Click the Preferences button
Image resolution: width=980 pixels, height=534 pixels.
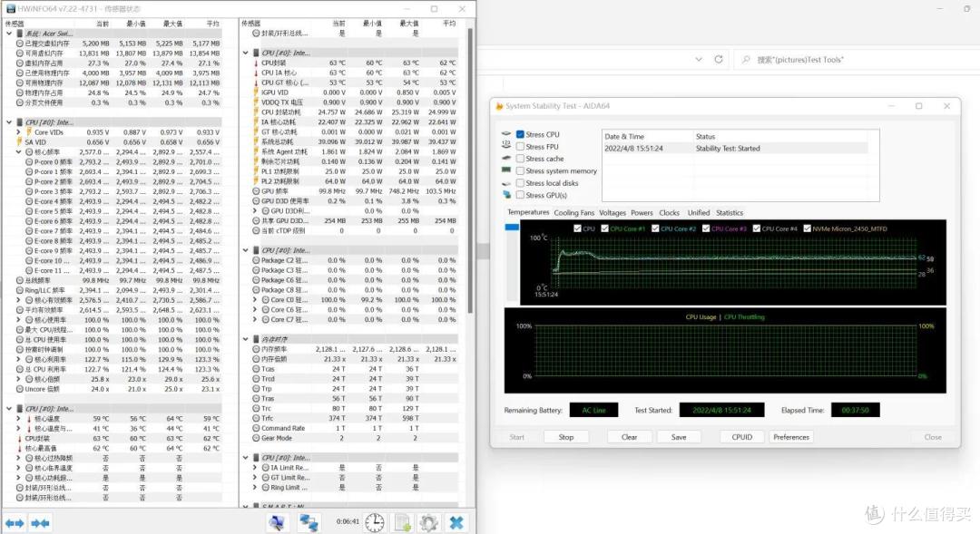pos(791,437)
